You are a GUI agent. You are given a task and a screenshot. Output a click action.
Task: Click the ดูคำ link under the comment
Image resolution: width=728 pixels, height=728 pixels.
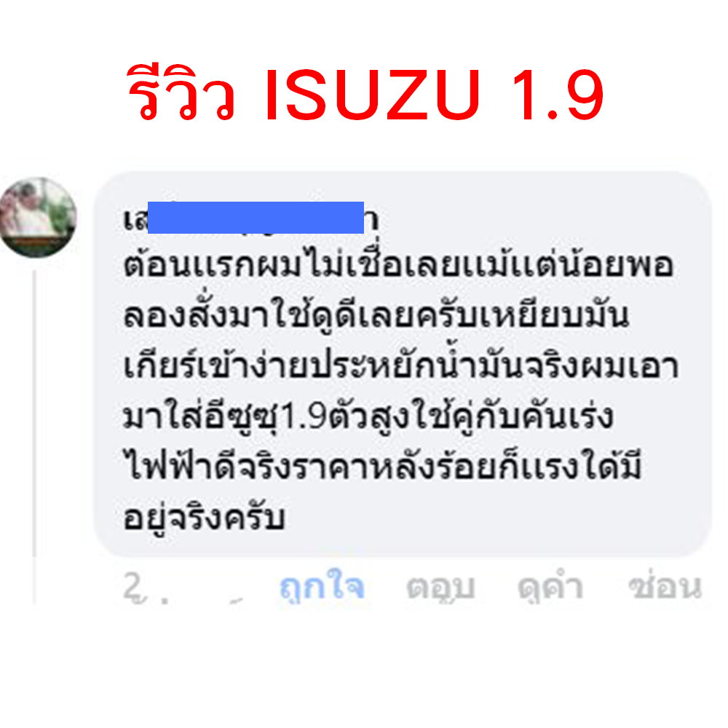coord(550,587)
